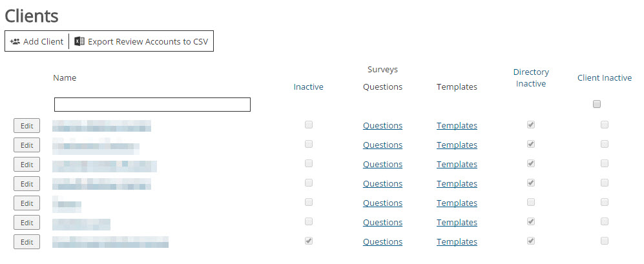Sort by the Inactive column header

coord(308,86)
